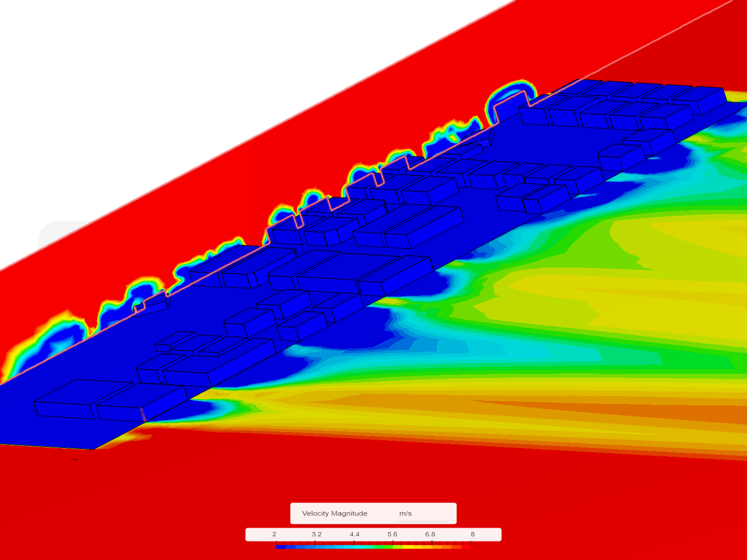The height and width of the screenshot is (560, 747).
Task: Click the legend minimum value 2
Action: [274, 534]
